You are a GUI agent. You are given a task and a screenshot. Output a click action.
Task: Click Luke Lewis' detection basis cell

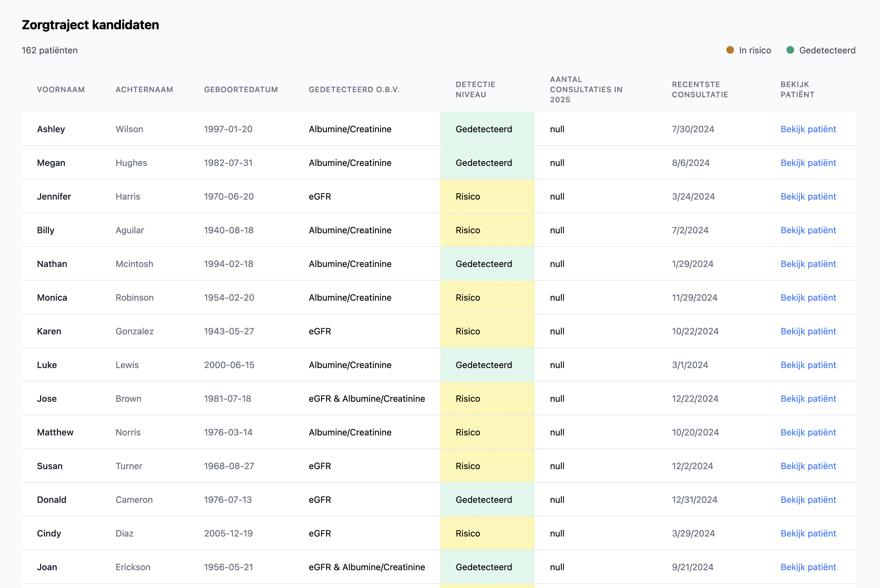pyautogui.click(x=350, y=365)
